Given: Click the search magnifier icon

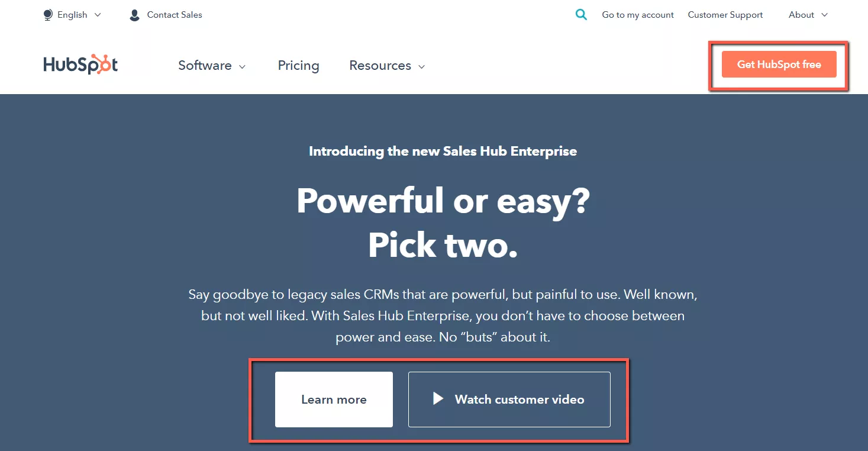Looking at the screenshot, I should 582,15.
